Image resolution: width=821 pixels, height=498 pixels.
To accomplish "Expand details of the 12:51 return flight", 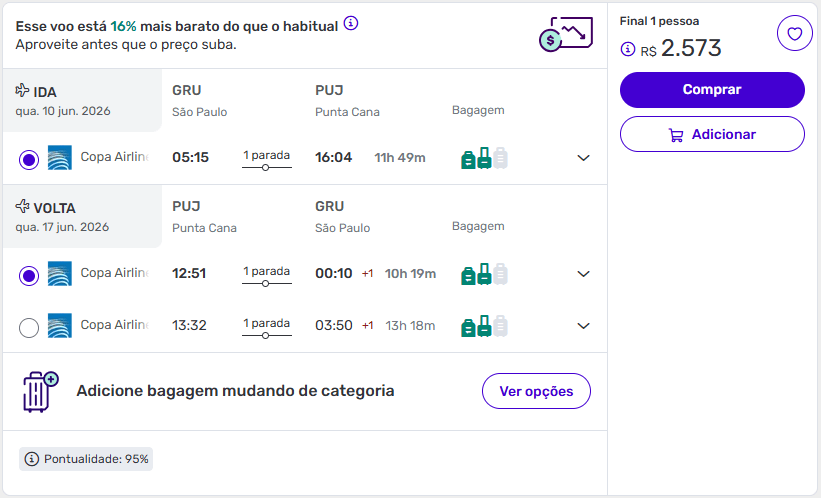I will click(x=584, y=274).
